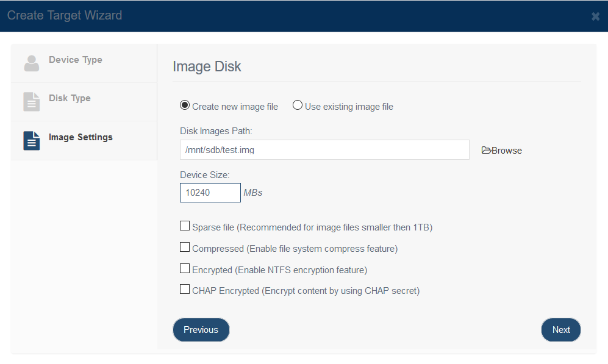Focus the Device Size field
This screenshot has height=364, width=608.
click(x=210, y=193)
